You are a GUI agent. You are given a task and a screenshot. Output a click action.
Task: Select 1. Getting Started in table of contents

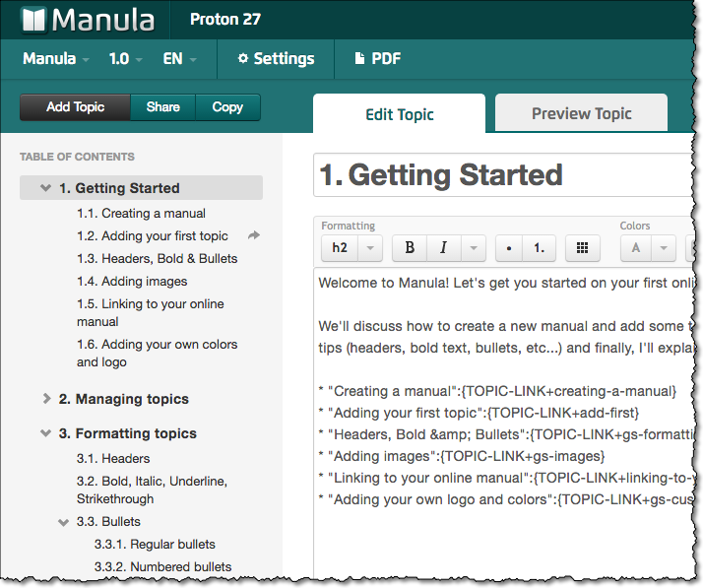141,188
